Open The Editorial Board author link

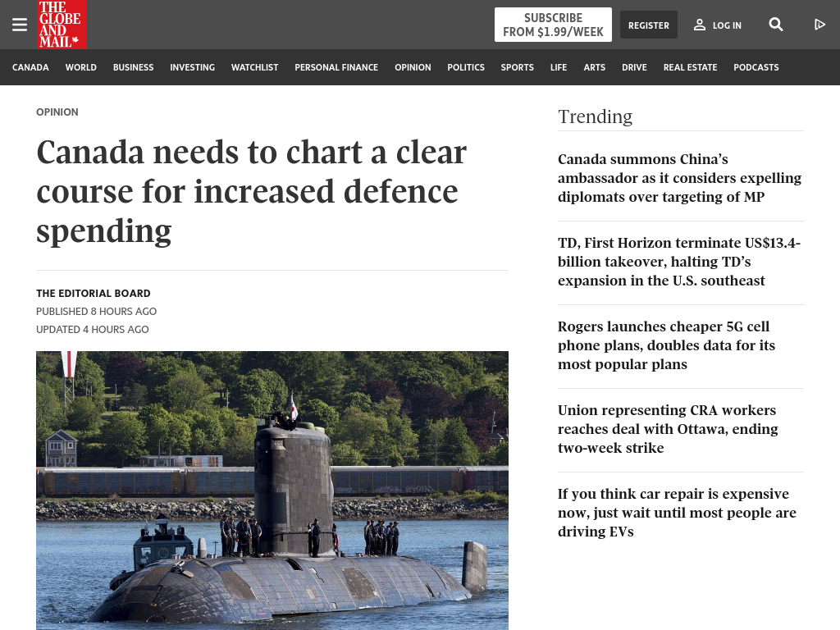point(94,294)
